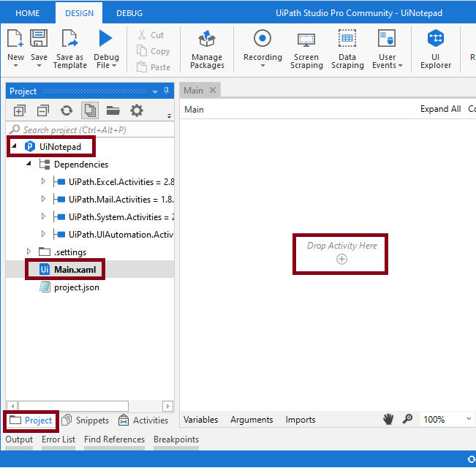Viewport: 476px width, 468px height.
Task: Launch Data Scraping tool
Action: 347,49
